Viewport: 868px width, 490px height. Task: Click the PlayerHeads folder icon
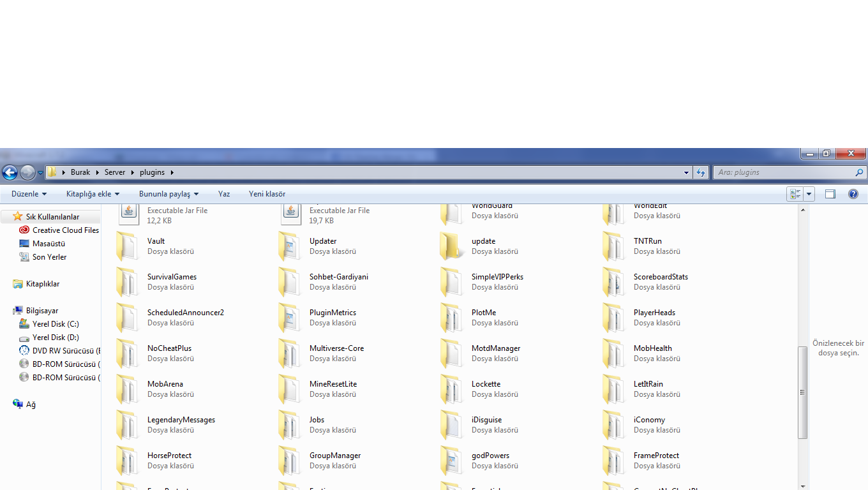614,318
